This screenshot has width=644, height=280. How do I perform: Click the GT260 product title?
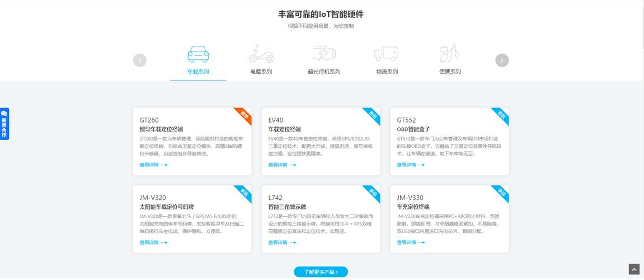(149, 120)
